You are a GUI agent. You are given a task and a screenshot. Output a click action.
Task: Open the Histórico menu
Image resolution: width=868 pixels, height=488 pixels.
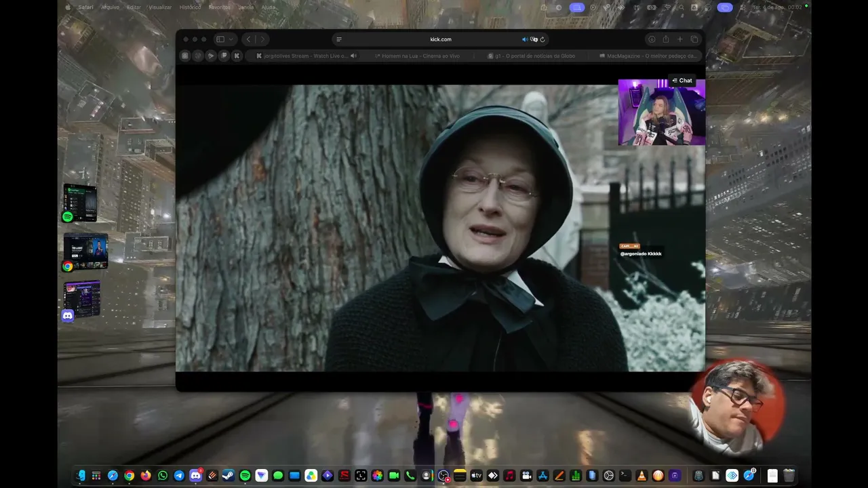click(x=190, y=7)
